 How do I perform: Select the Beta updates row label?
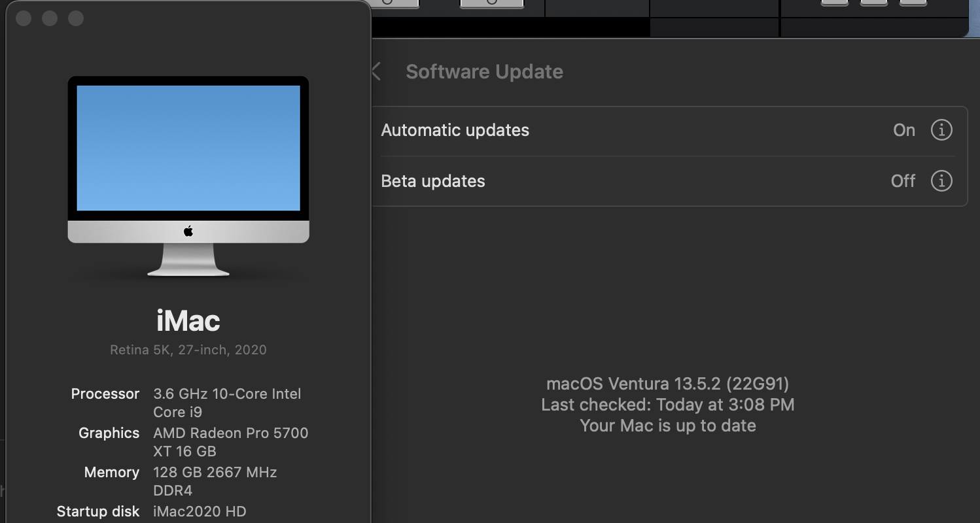433,181
